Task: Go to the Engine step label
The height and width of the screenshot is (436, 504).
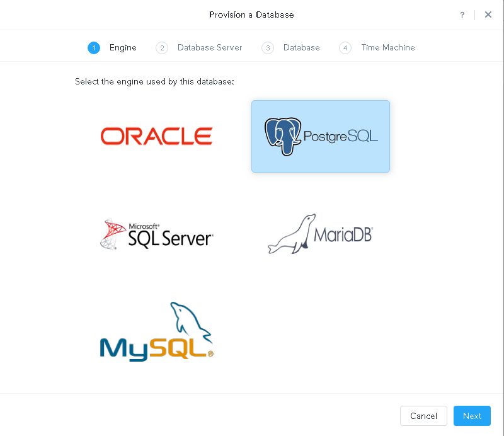Action: point(123,48)
